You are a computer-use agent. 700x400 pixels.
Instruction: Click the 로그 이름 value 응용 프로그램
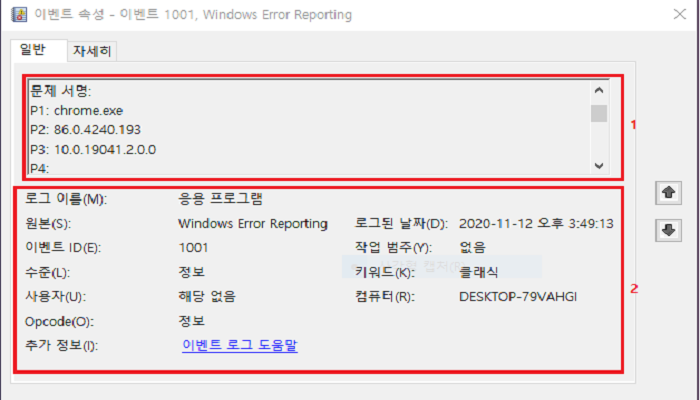point(220,198)
